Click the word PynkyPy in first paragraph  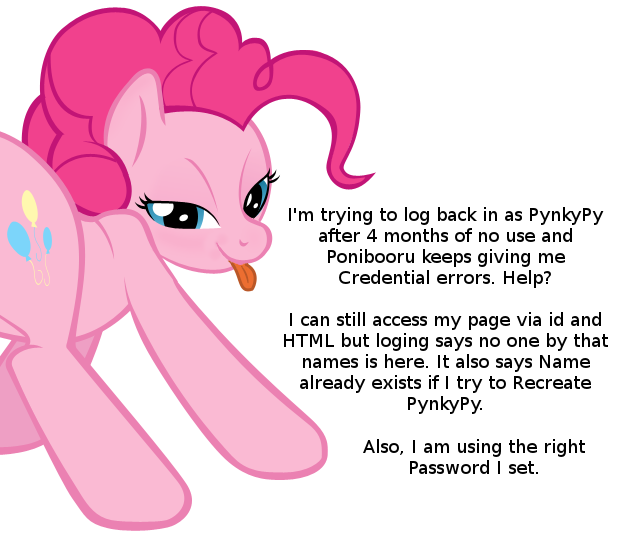(566, 215)
